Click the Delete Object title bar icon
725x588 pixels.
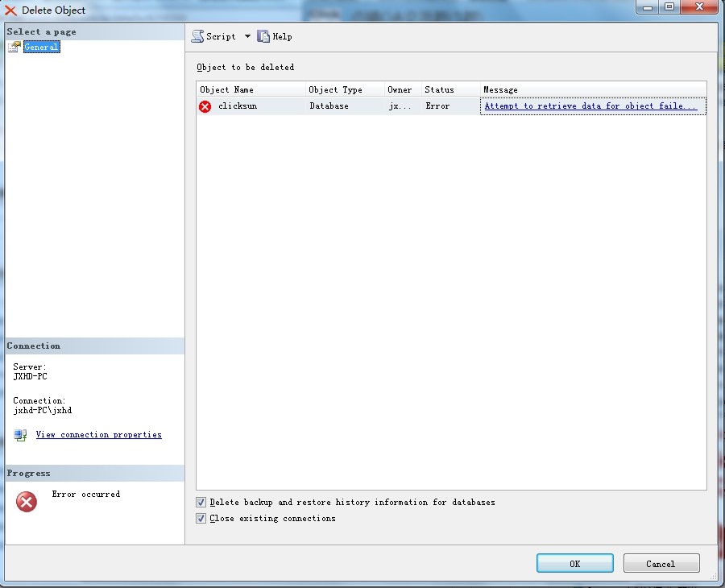coord(10,10)
